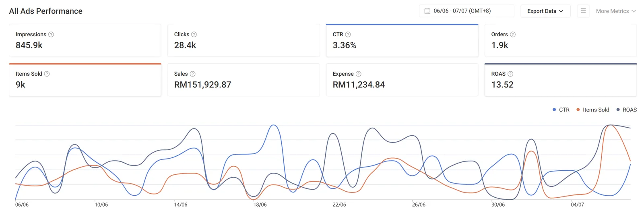Screen dimensions: 644x217
Task: Open the 06/06 - 07/07 date range picker
Action: 466,11
